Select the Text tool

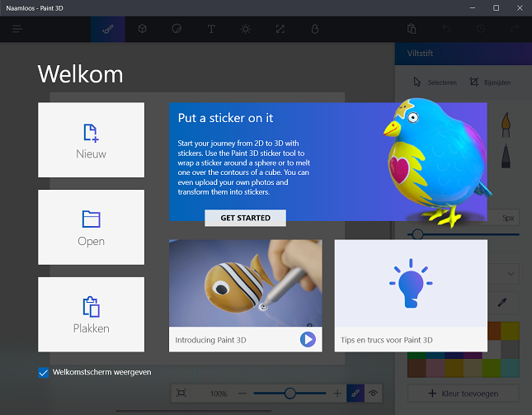pos(211,29)
